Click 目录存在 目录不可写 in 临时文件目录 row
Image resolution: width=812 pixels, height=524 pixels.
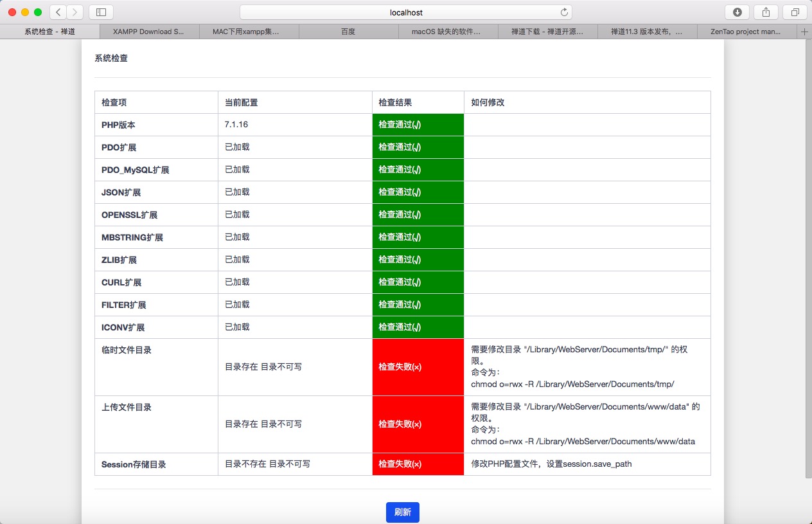tap(263, 367)
